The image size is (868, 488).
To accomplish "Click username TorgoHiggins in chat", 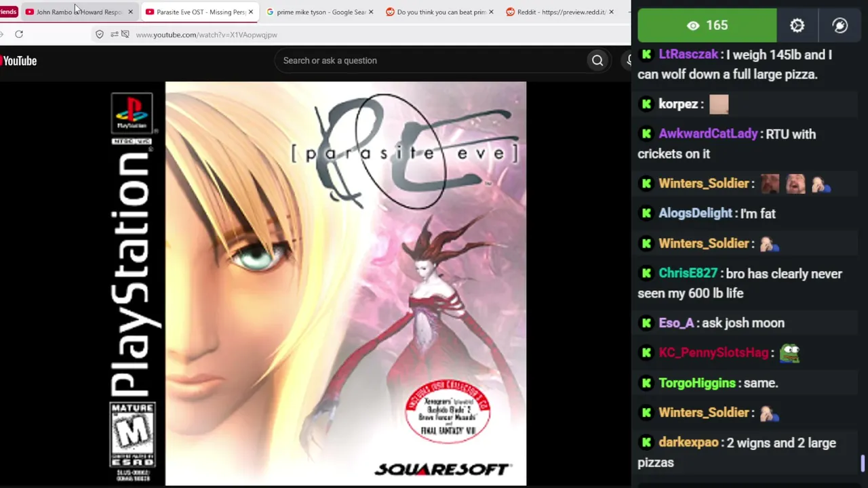I will (x=696, y=384).
